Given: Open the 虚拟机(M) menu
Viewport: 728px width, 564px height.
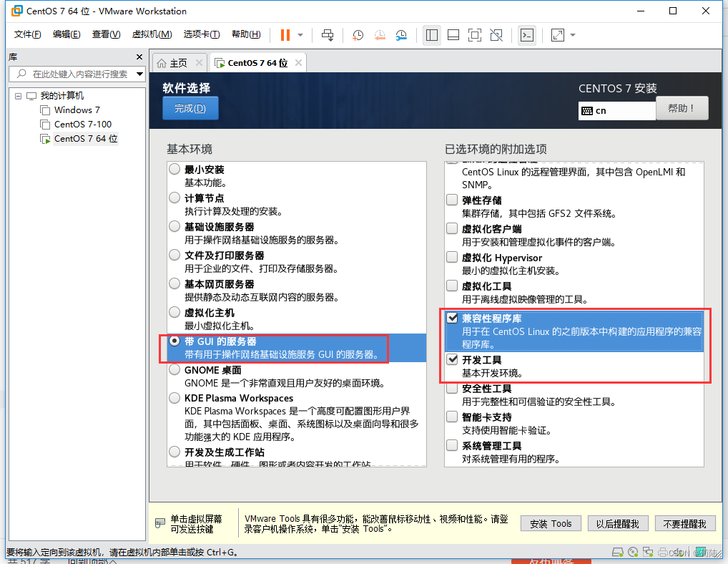Looking at the screenshot, I should point(152,34).
